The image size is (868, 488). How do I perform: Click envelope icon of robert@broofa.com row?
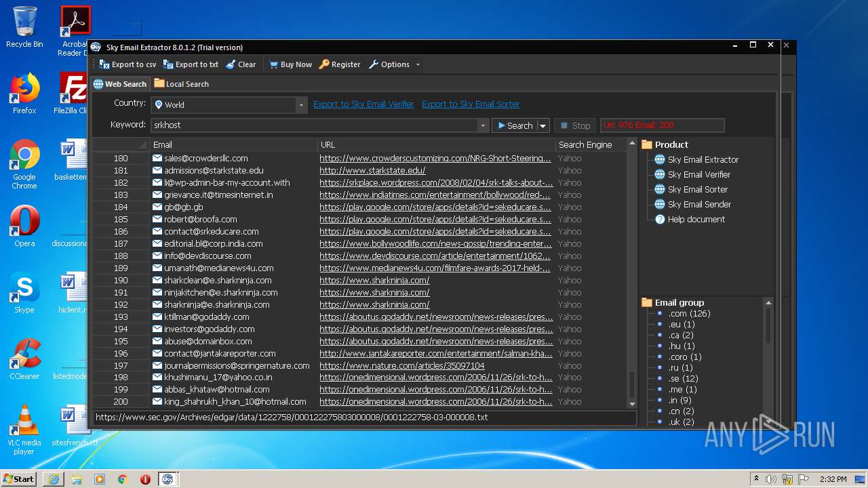(157, 220)
